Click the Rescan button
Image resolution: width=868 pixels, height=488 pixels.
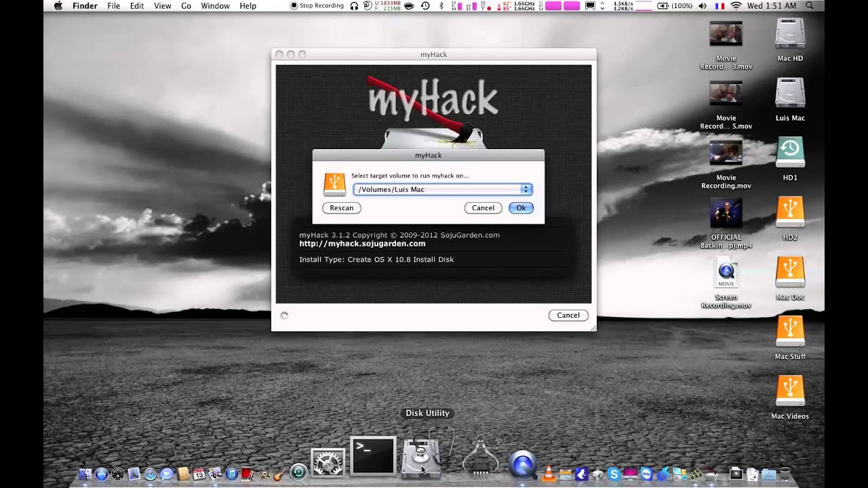(342, 208)
